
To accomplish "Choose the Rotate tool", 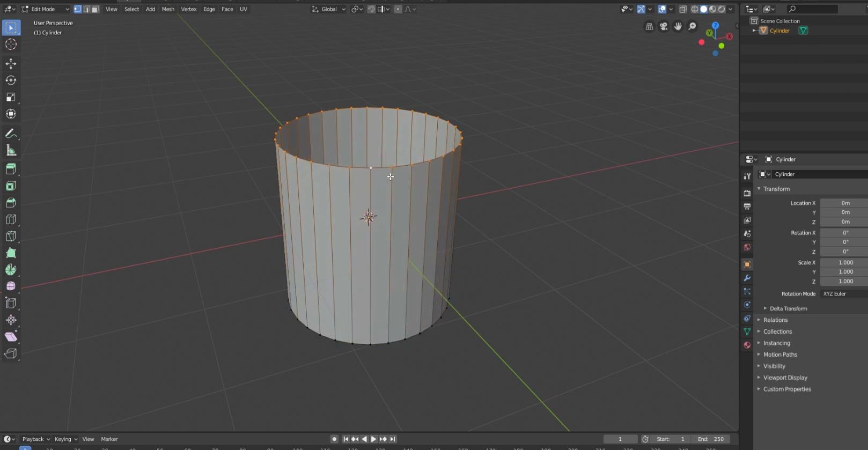I will [11, 80].
